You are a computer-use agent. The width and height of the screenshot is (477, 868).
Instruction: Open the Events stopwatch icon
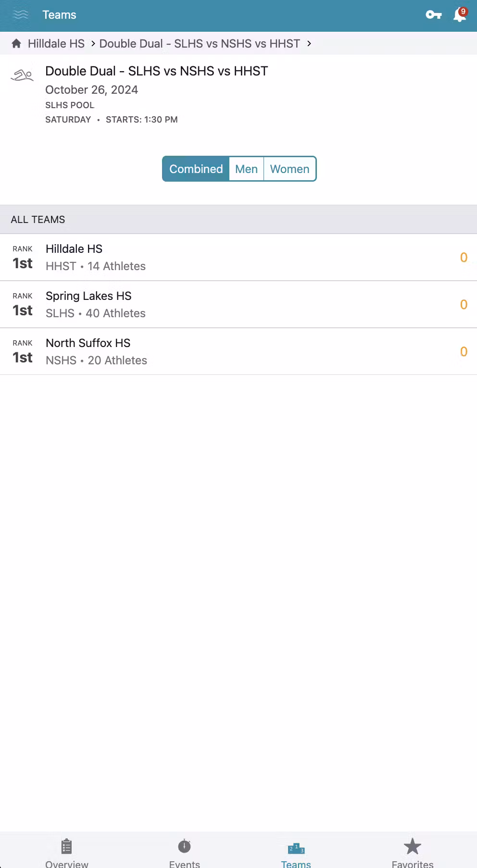[x=185, y=847]
